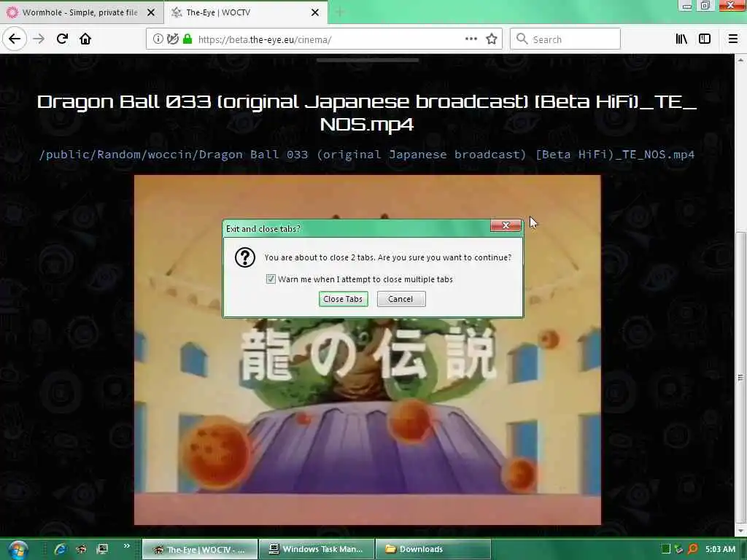Click the Forward navigation arrow
This screenshot has height=560, width=747.
(x=39, y=39)
